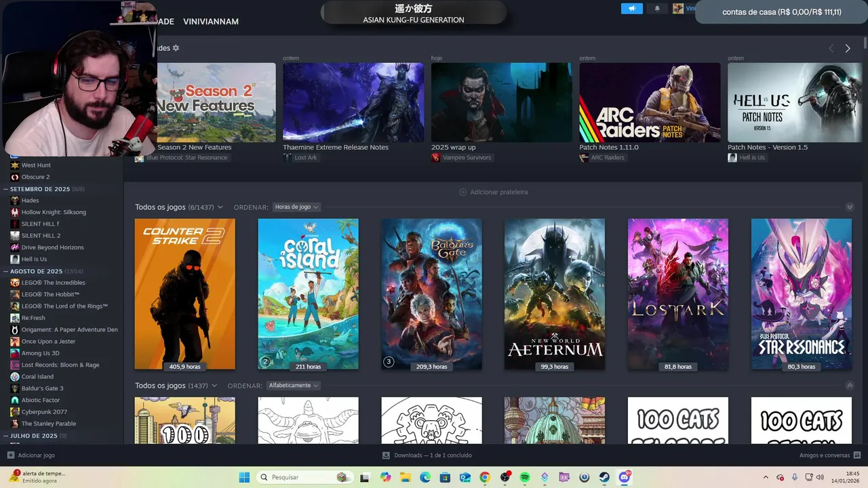Screen dimensions: 868x488
Task: Collapse the AGOSTO DE 2025 group
Action: click(x=6, y=271)
